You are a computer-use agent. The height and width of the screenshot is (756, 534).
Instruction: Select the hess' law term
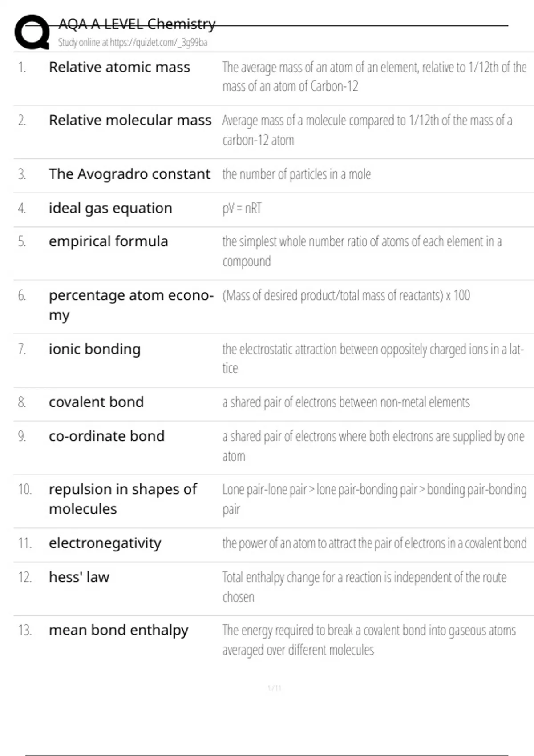pyautogui.click(x=79, y=577)
